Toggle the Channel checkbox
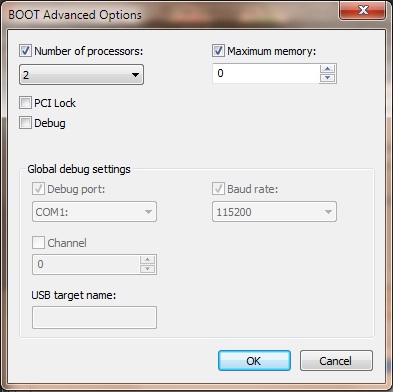Image resolution: width=393 pixels, height=392 pixels. pos(38,243)
